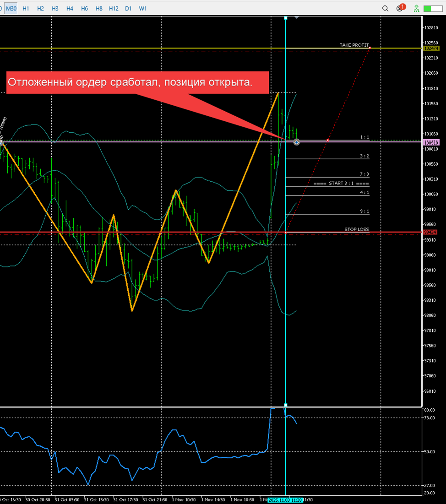Switch chart to the H1 timeframe
Screen dimensions: 446x504
[x=26, y=8]
